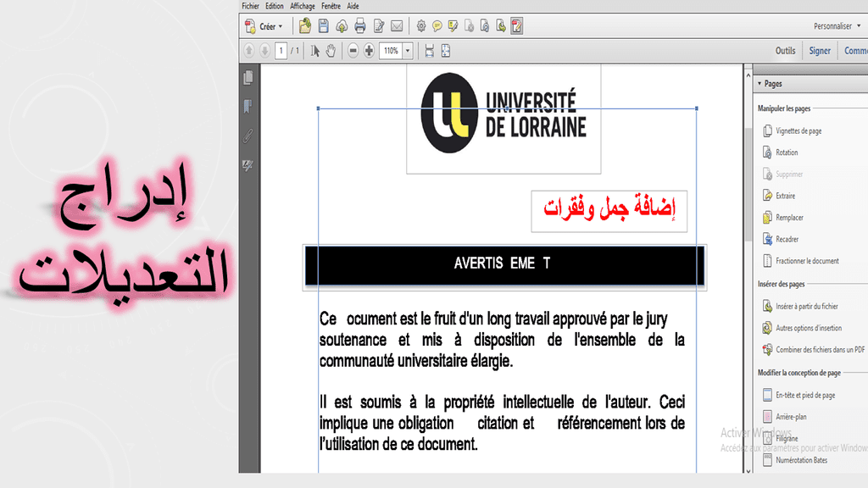Image resolution: width=868 pixels, height=488 pixels.
Task: Click En-tête et pied de page
Action: (798, 395)
